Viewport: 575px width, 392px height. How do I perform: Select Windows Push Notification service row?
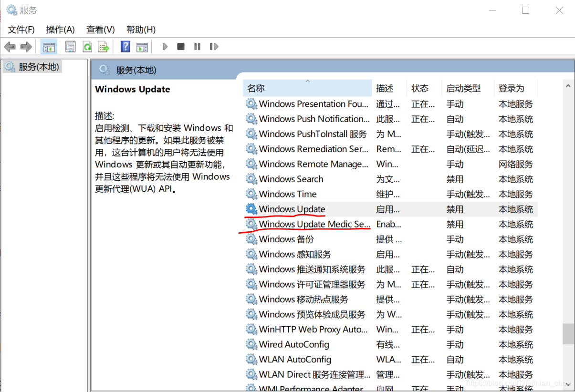tap(391, 119)
